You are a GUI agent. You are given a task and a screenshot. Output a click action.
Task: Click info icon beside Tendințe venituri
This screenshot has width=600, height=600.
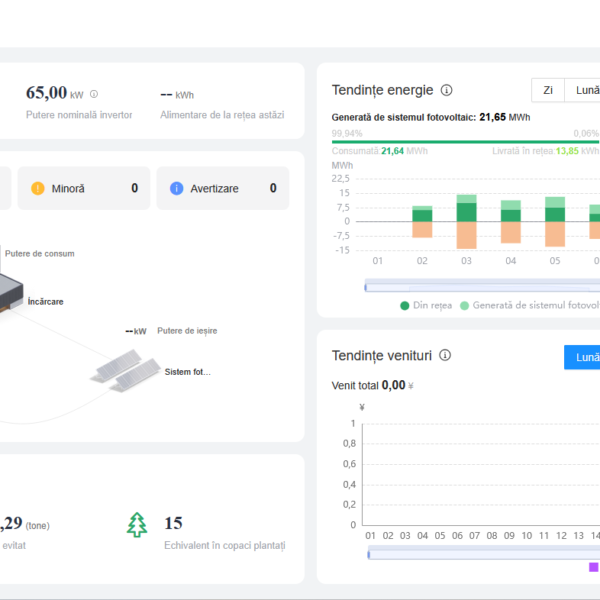click(445, 355)
